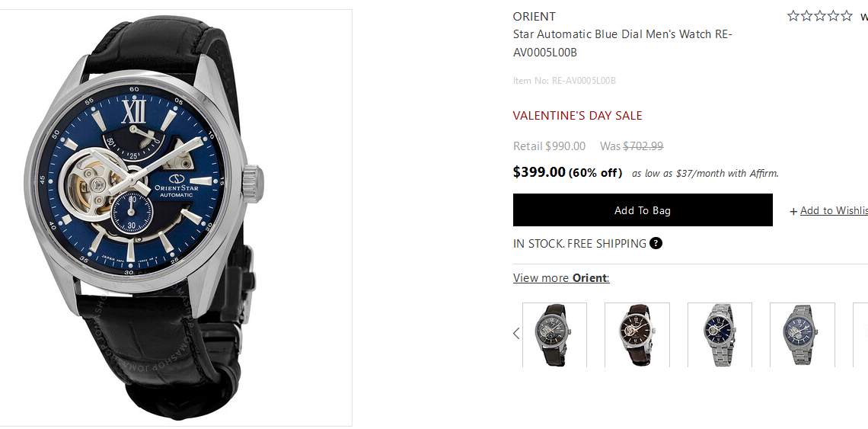
Task: Select the fifth rating star
Action: pyautogui.click(x=847, y=16)
